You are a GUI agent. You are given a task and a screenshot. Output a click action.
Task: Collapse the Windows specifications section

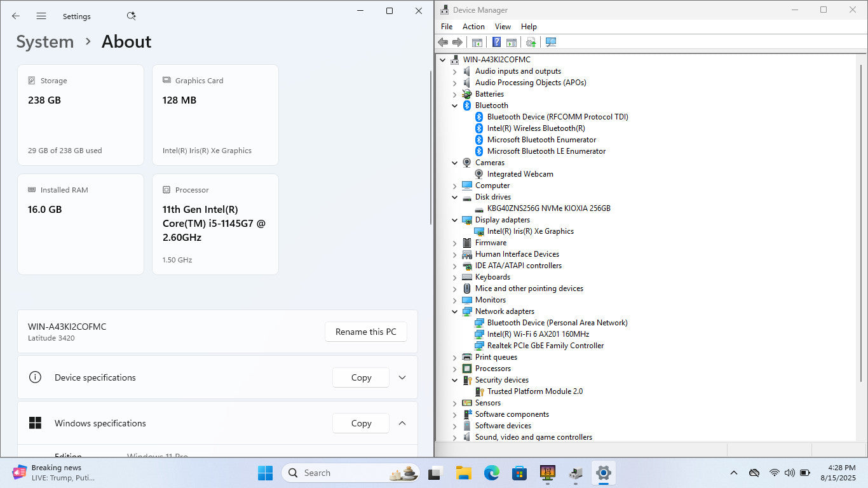click(402, 423)
